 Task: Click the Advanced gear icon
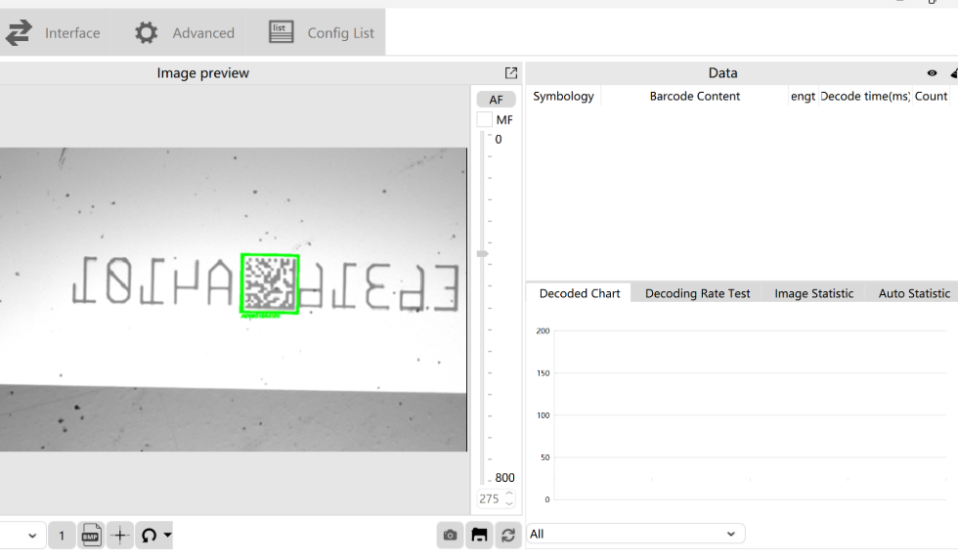[146, 33]
